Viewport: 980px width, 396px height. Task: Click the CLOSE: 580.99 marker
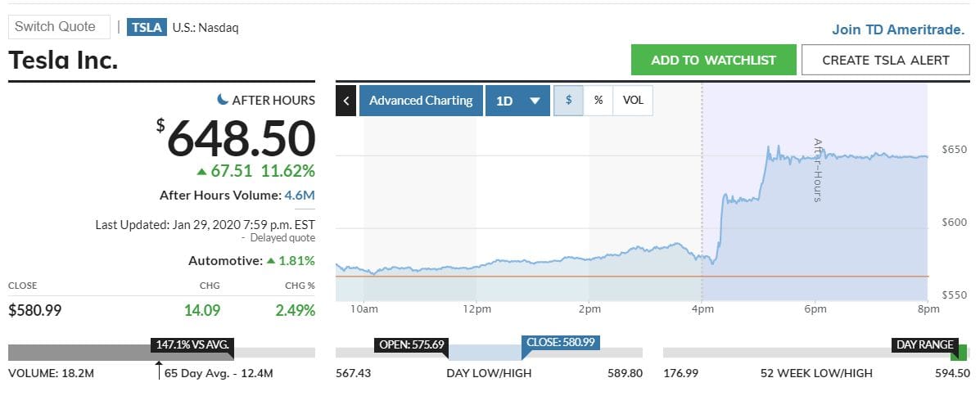coord(561,343)
